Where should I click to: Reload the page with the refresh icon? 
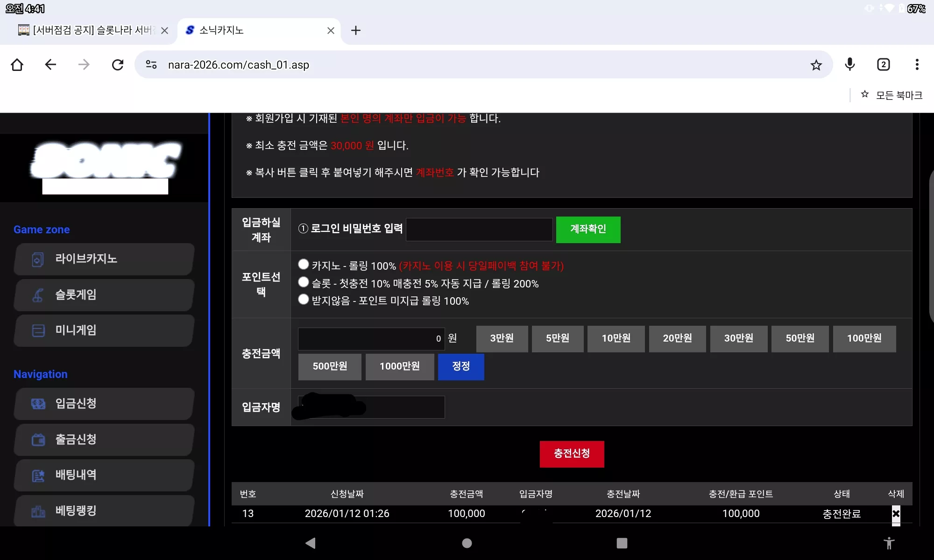tap(118, 64)
